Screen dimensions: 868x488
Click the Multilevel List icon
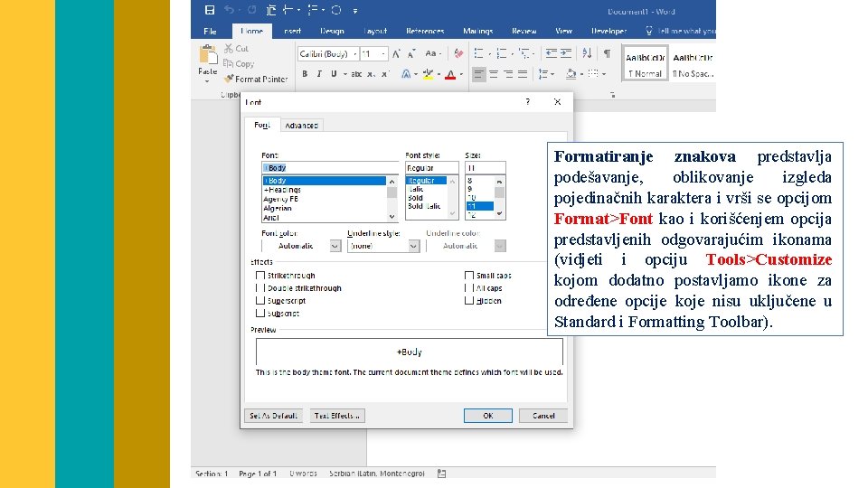click(524, 53)
